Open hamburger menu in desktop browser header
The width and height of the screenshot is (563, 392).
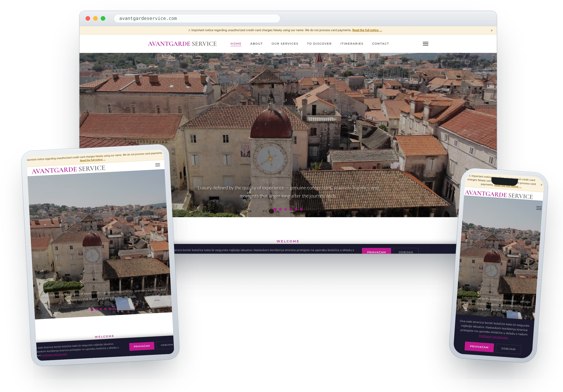pyautogui.click(x=425, y=44)
